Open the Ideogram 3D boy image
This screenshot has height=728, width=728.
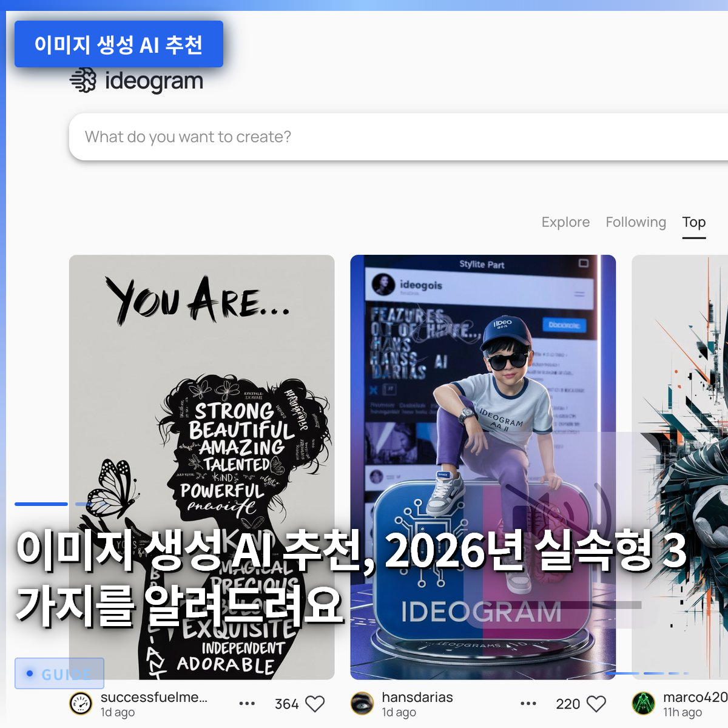click(483, 467)
